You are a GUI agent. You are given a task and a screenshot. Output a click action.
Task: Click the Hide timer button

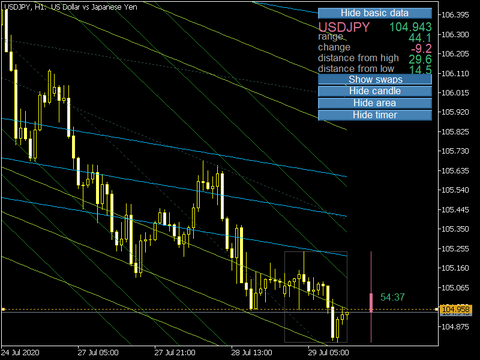coord(375,115)
